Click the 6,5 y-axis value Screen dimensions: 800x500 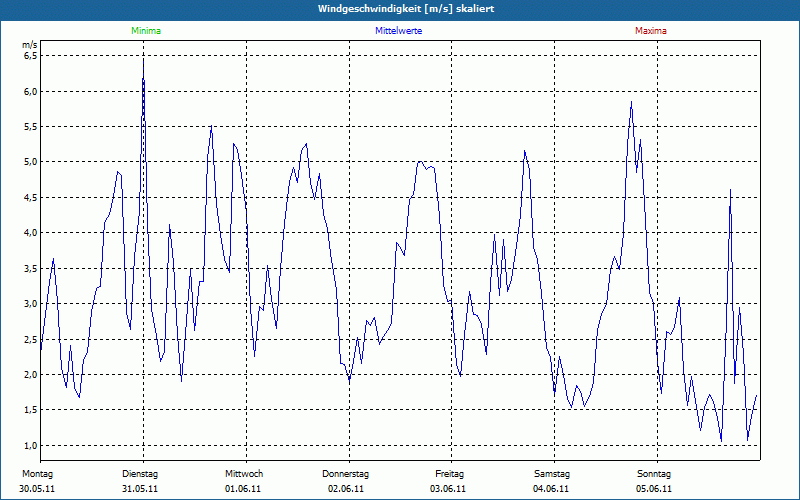(x=31, y=55)
